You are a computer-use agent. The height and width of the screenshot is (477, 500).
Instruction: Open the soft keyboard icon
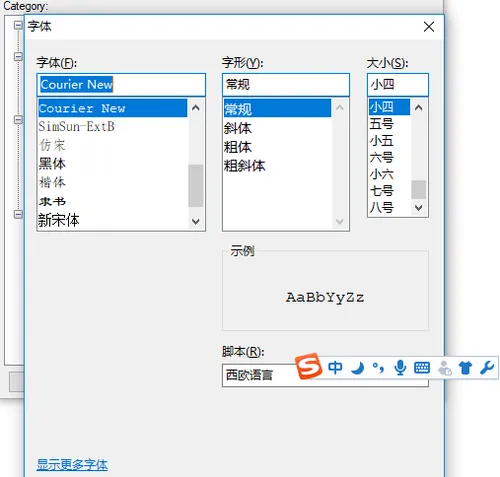(x=422, y=368)
